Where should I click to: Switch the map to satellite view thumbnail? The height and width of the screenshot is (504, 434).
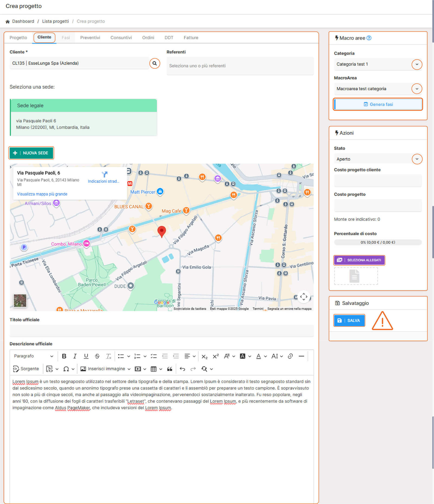(20, 301)
